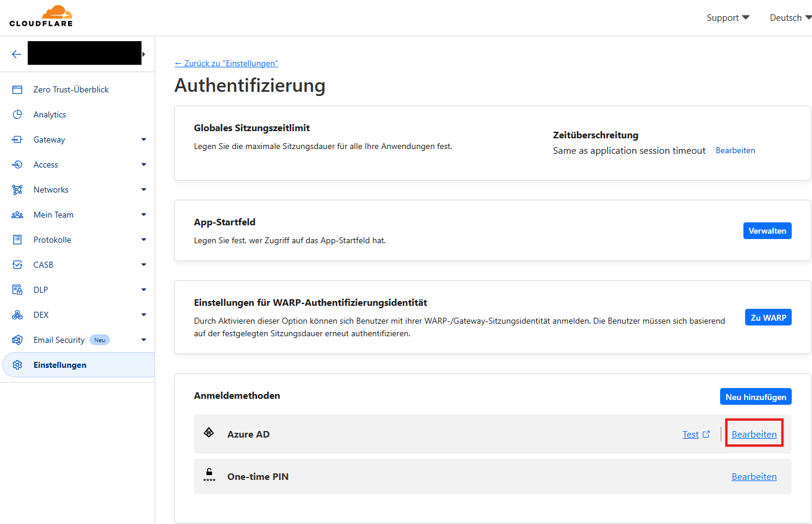Click the Gateway icon
The image size is (812, 524).
coord(17,139)
